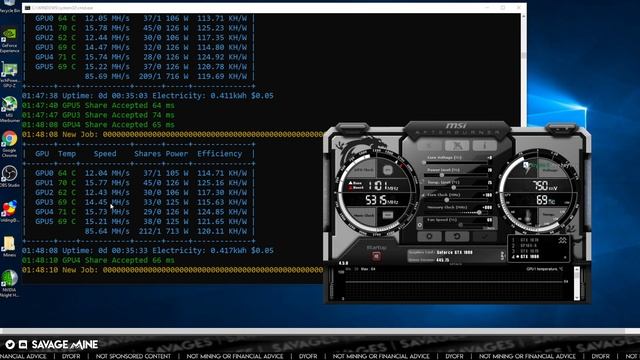Click the thermometer Temp icon in the right gauge
Image resolution: width=640 pixels, height=360 pixels.
click(529, 216)
